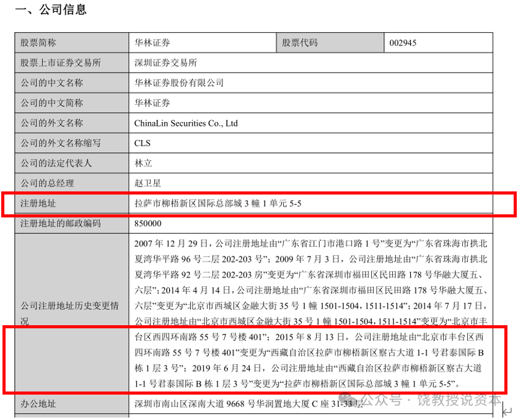Click the 华林证券 value beside 股票简称
The image size is (518, 420).
[152, 43]
